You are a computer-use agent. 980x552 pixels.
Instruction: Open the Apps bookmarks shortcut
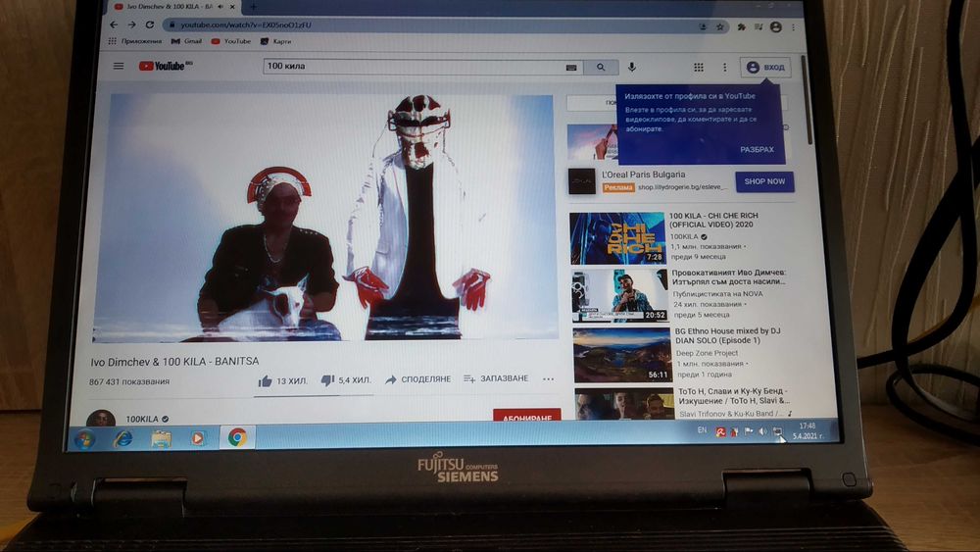135,41
